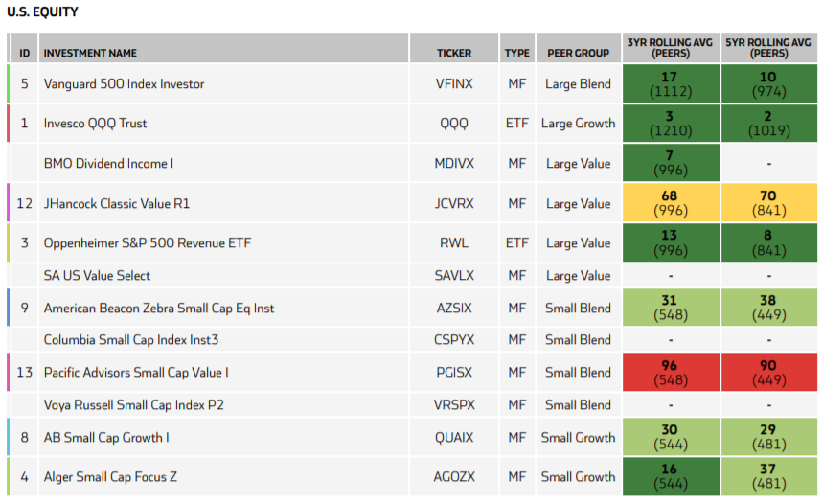
Task: Click BMO's 3YR score 7 (996) cell
Action: pos(671,163)
